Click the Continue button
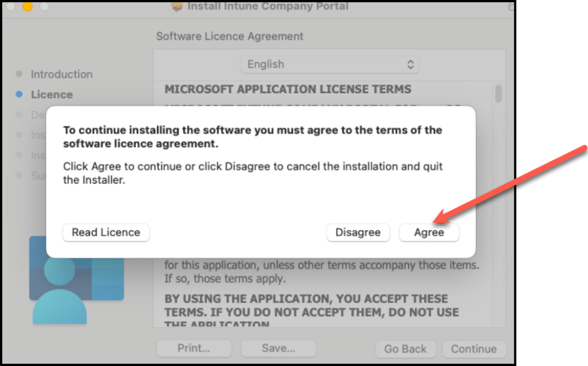This screenshot has height=366, width=588. (474, 349)
